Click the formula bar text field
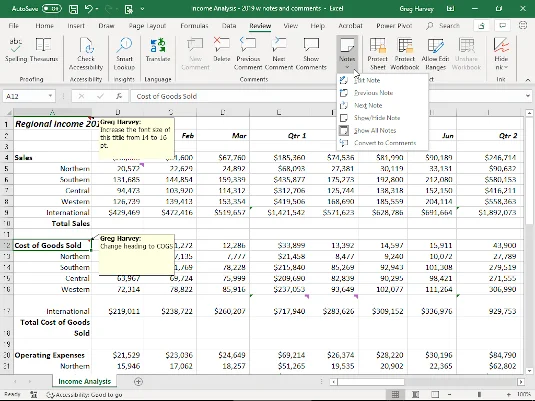The height and width of the screenshot is (401, 535). (328, 96)
